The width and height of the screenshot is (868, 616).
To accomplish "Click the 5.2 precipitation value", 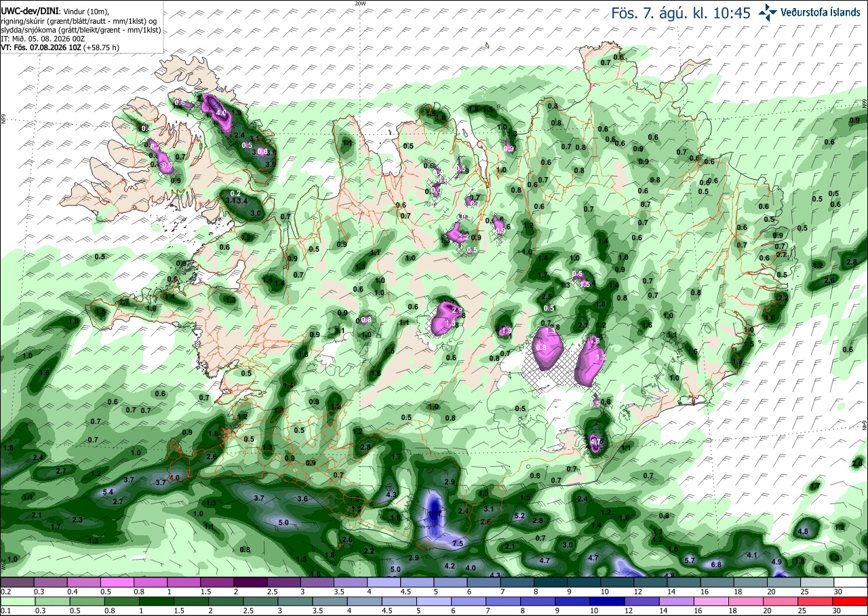I will [520, 516].
